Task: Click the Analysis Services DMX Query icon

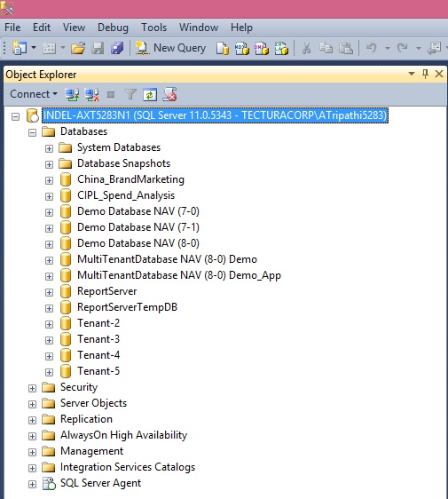Action: pyautogui.click(x=262, y=48)
